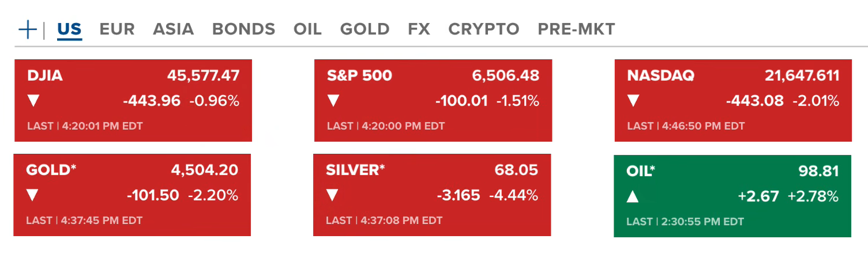Select the OIL tab
This screenshot has height=254, width=868.
(307, 29)
